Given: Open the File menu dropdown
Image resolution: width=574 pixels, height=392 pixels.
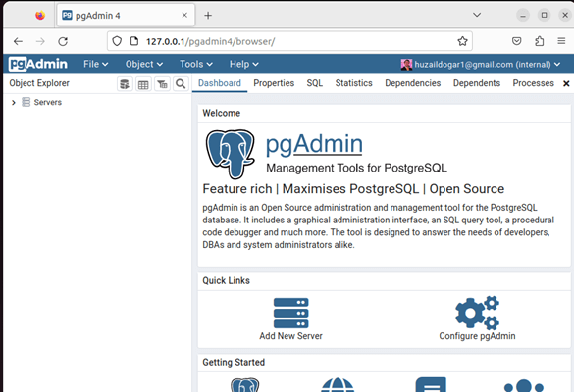Looking at the screenshot, I should click(95, 64).
